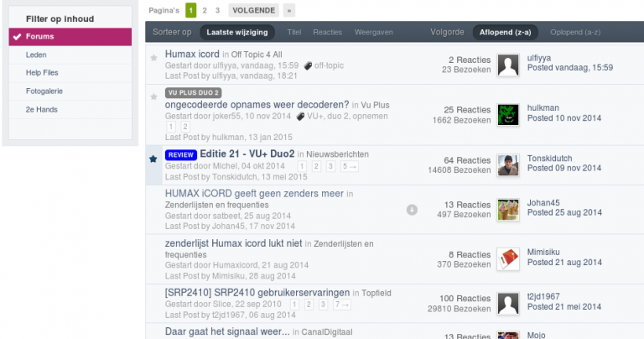Expand page list via 5→ in Editie 21
The width and height of the screenshot is (644, 339).
pos(351,166)
